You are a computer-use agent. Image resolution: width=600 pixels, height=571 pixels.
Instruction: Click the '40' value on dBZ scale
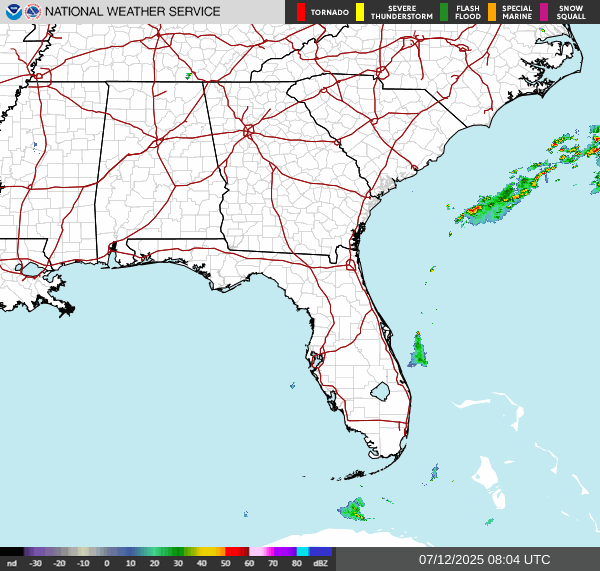point(202,563)
